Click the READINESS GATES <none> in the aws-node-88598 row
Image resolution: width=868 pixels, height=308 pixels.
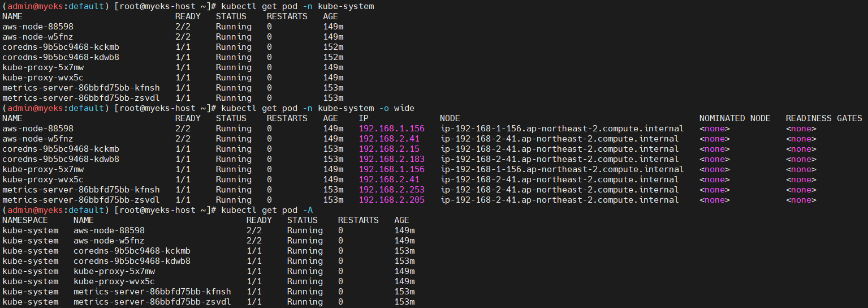pyautogui.click(x=801, y=129)
